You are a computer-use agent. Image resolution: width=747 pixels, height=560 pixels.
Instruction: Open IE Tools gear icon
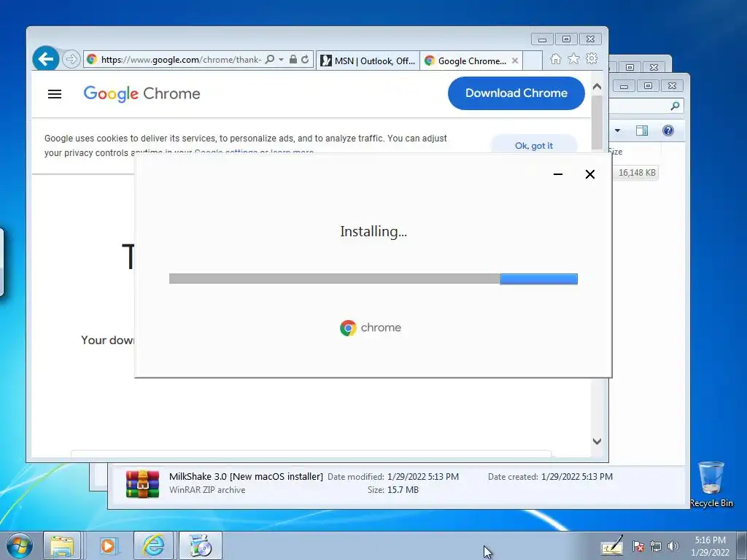pos(592,58)
